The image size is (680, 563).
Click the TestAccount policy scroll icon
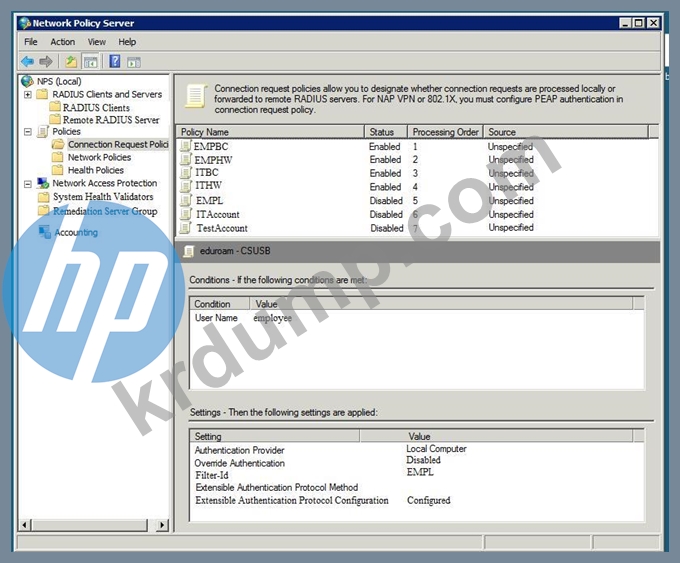pos(186,228)
